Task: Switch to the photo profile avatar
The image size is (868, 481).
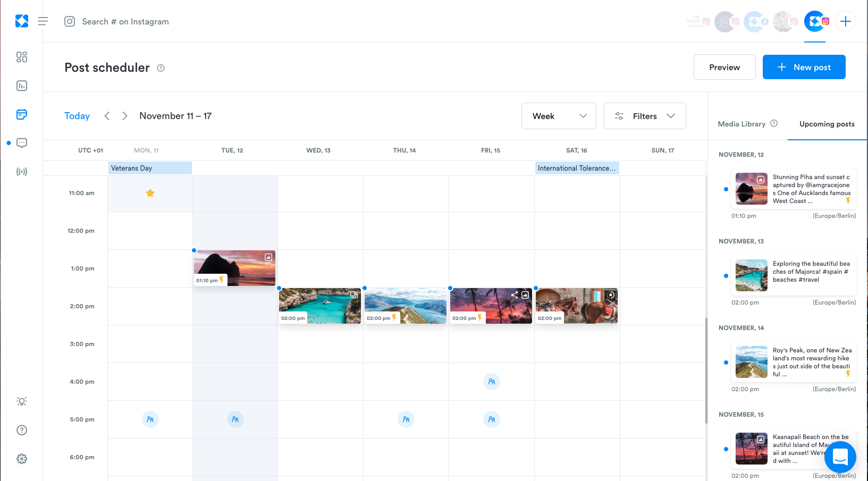Action: tap(783, 22)
